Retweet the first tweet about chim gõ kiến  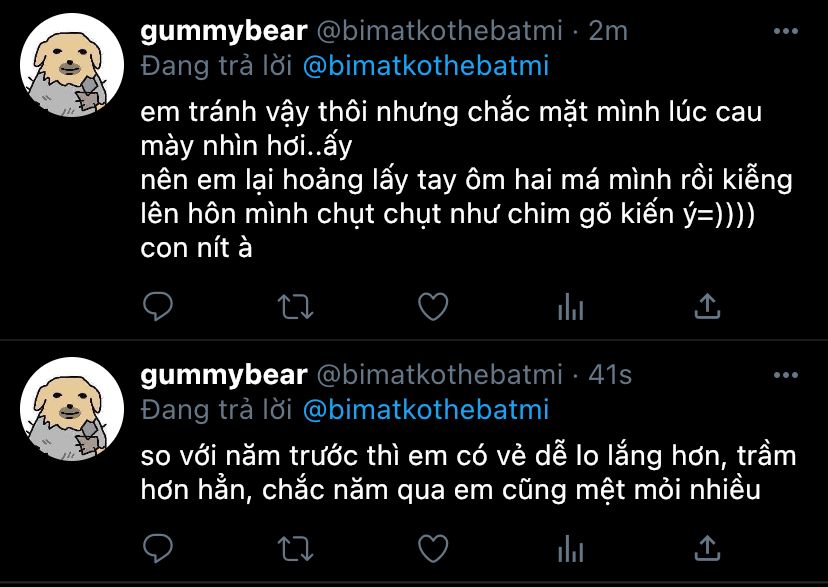click(295, 307)
